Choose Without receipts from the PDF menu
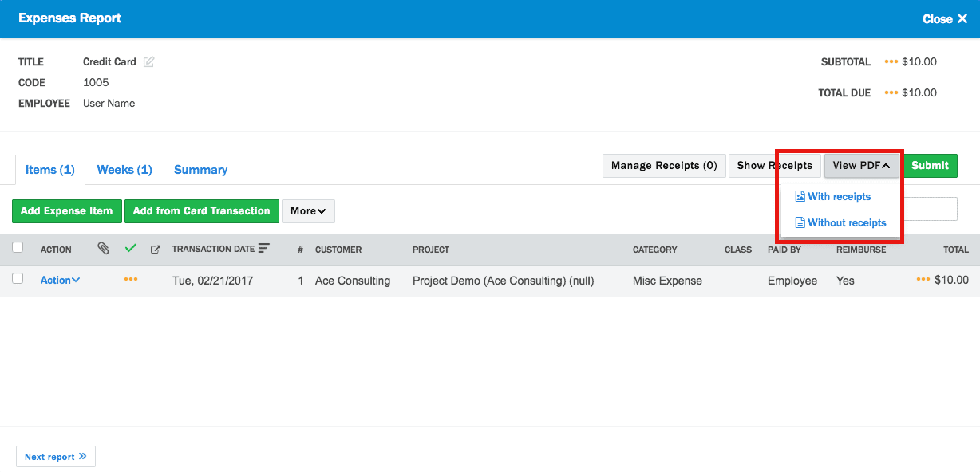This screenshot has height=472, width=980. [846, 223]
